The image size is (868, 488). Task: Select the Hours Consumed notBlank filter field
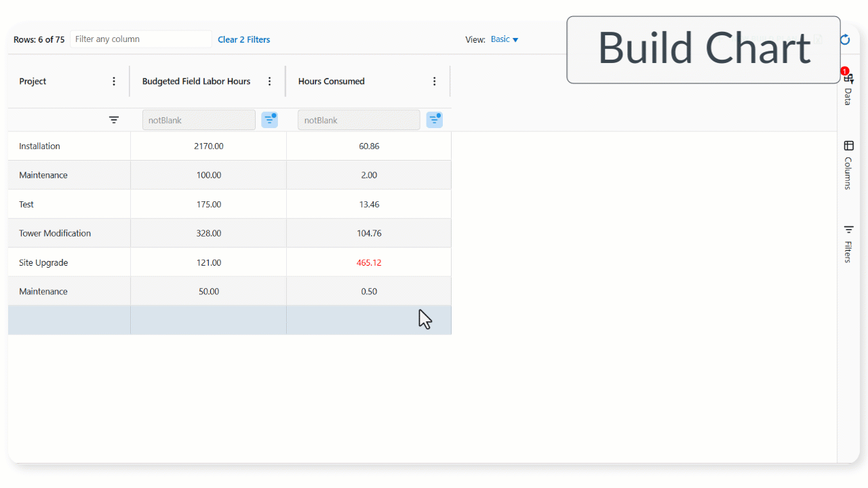pos(359,120)
